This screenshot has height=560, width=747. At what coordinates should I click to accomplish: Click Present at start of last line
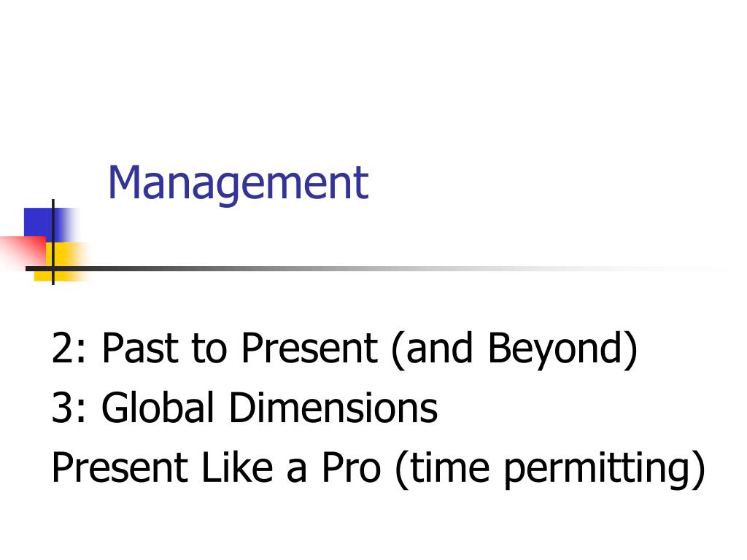[x=120, y=467]
